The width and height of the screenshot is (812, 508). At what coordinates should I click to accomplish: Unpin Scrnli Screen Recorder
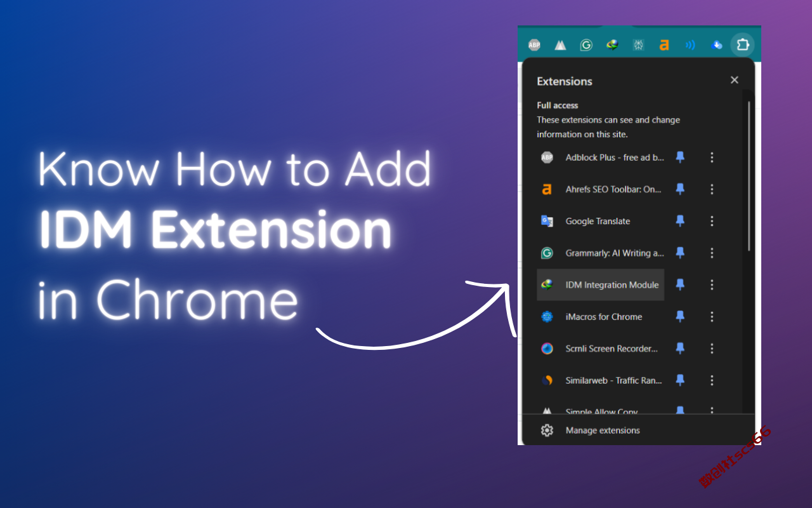click(x=680, y=348)
